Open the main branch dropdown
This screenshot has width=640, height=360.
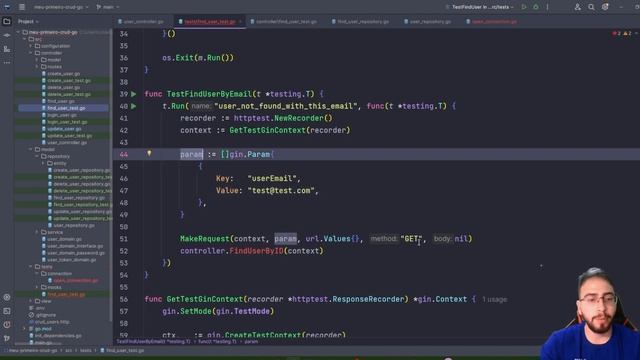[x=108, y=7]
